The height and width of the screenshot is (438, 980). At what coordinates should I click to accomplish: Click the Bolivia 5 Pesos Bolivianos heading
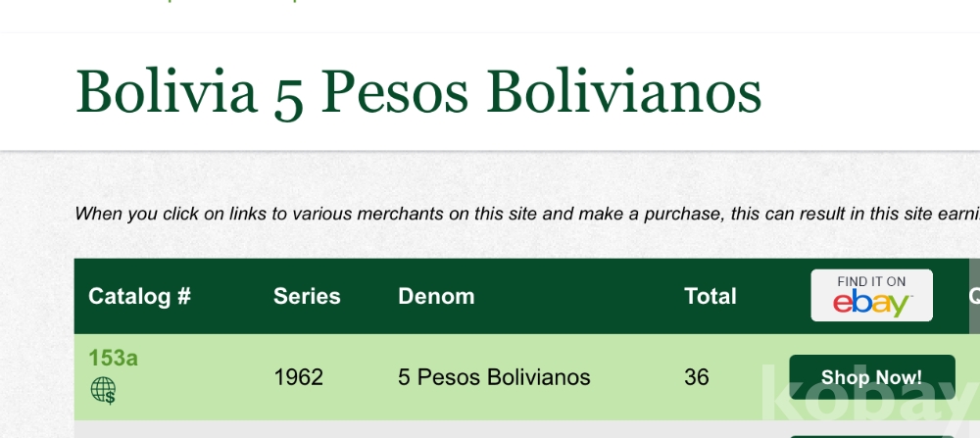[418, 93]
